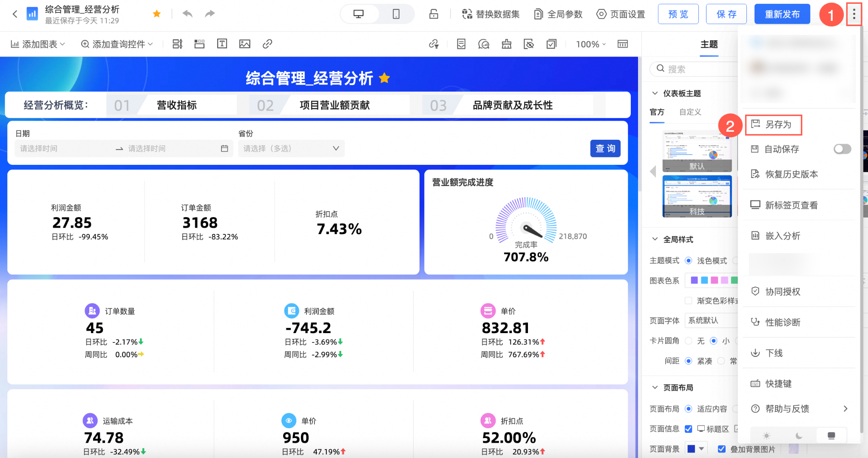Choose 下线 to take dashboard offline
868x458 pixels.
click(x=766, y=353)
